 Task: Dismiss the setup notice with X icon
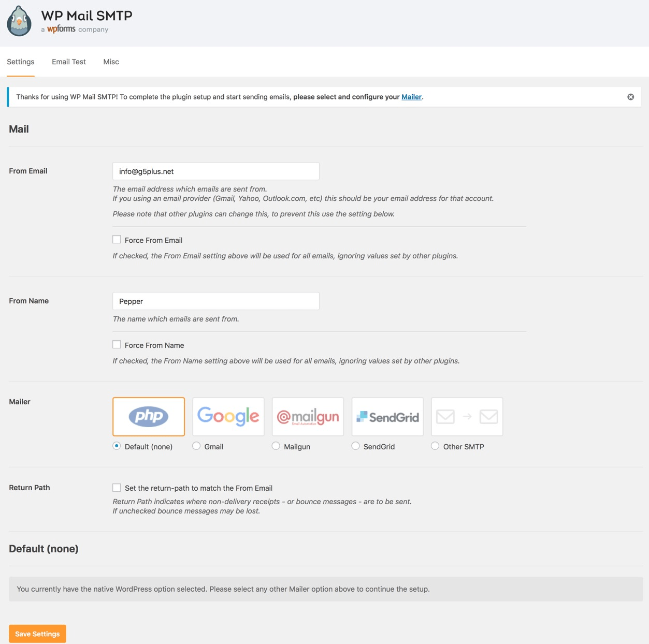tap(630, 97)
